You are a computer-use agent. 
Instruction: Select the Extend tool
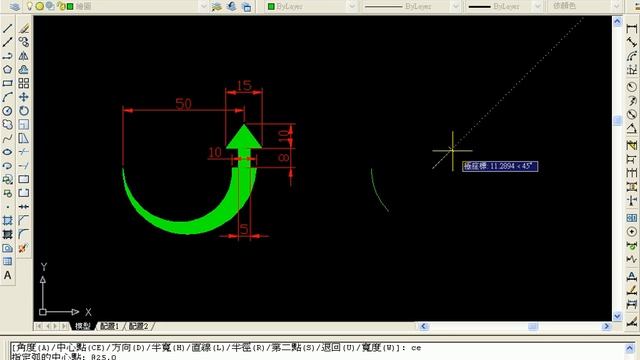click(24, 166)
